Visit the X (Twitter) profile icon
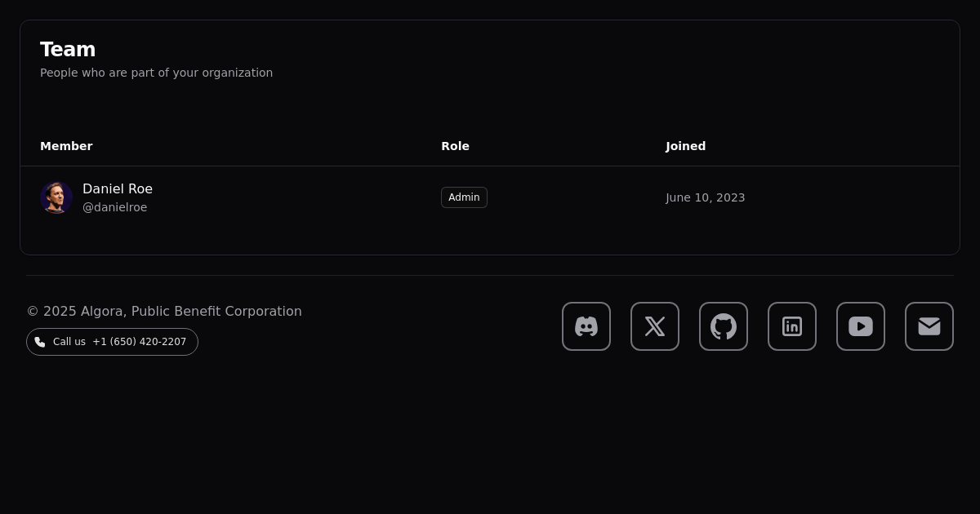This screenshot has width=980, height=514. pyautogui.click(x=655, y=326)
